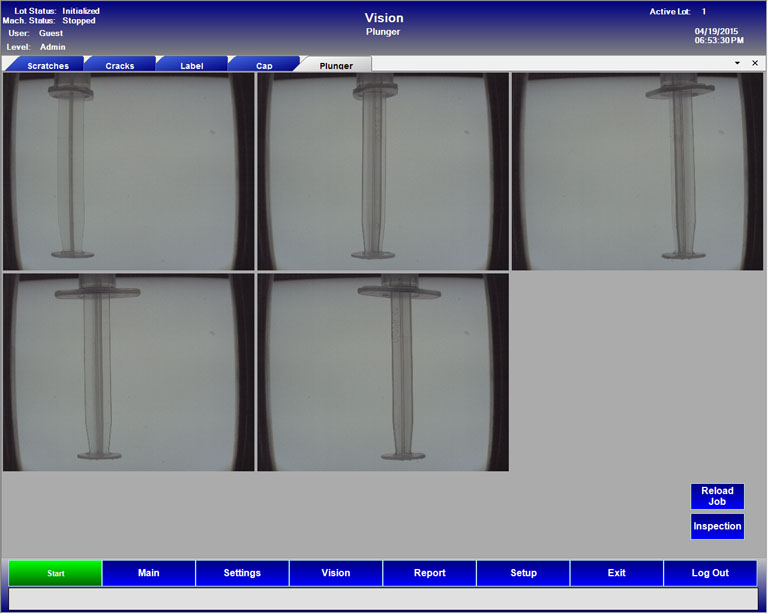Close the tab panel with X

pos(755,63)
